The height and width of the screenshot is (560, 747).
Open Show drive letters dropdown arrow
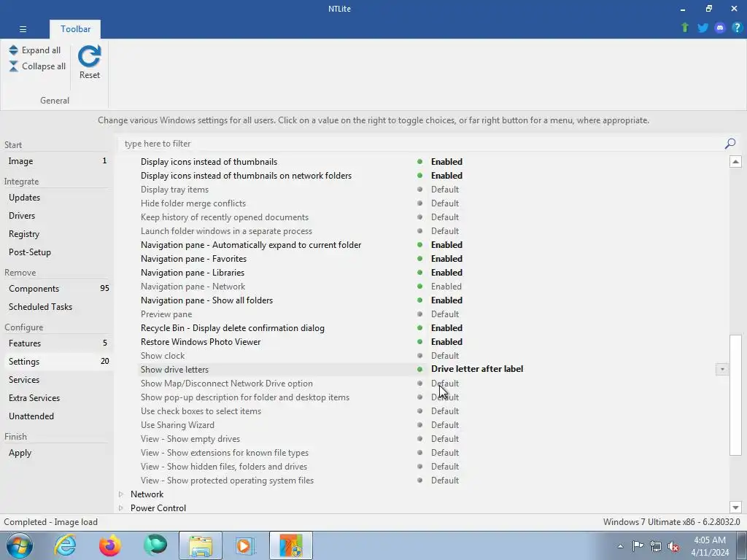[x=721, y=370]
